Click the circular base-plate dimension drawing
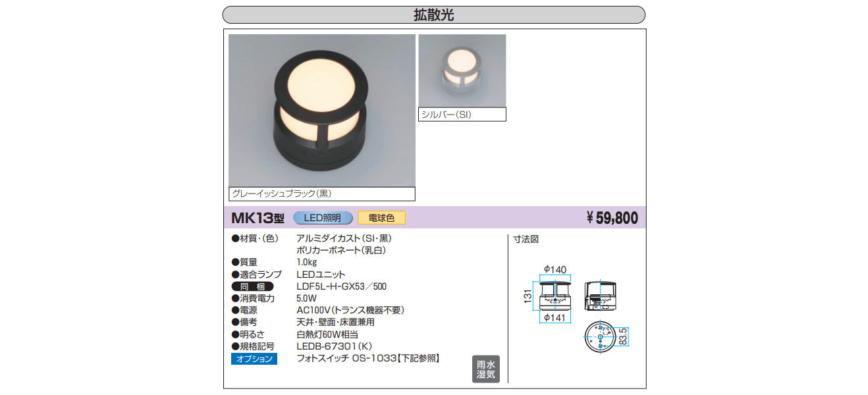This screenshot has height=395, width=868. (x=601, y=338)
